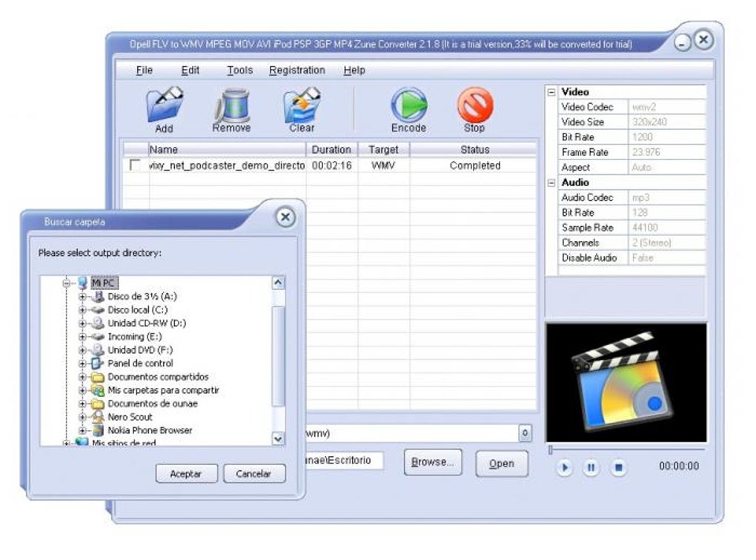The height and width of the screenshot is (560, 756).
Task: Click the video preview thumbnail
Action: (626, 383)
